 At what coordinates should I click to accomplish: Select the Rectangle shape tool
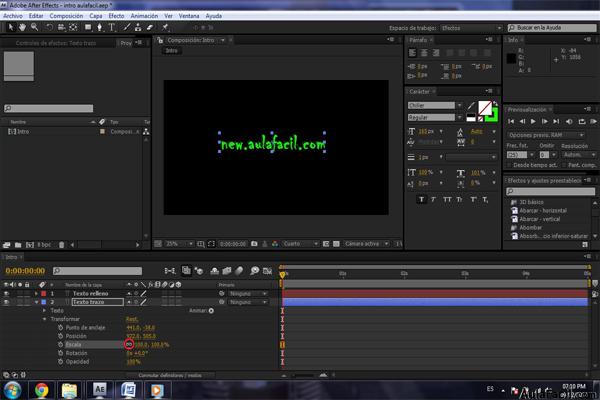tap(88, 27)
